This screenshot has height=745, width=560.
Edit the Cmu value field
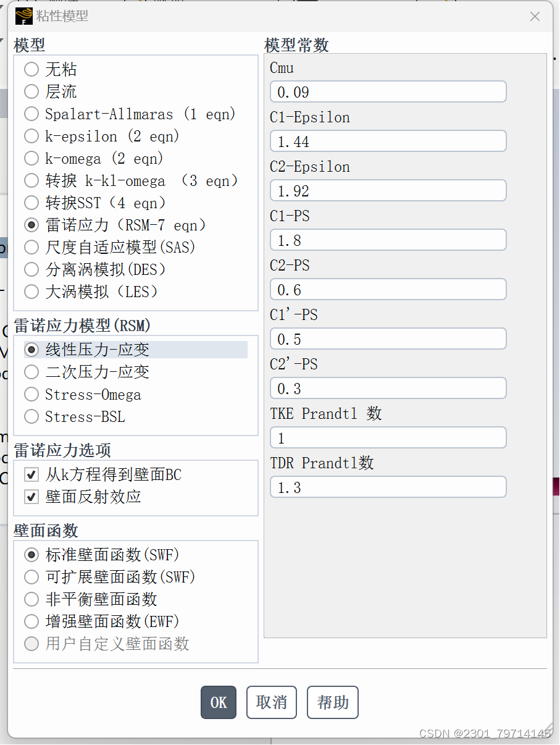pos(388,91)
